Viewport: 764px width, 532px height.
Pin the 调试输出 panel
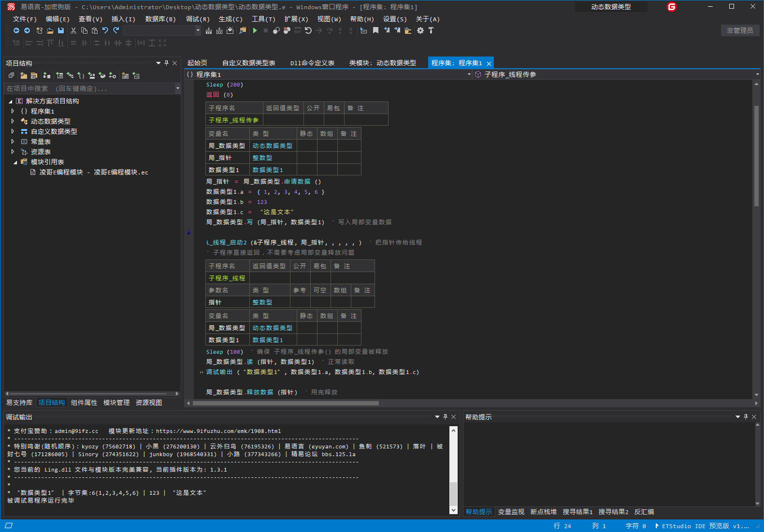pos(445,417)
